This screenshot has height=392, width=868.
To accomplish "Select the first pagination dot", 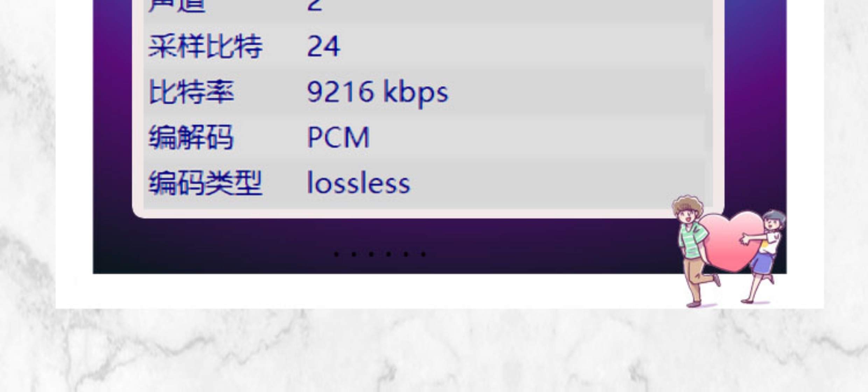I will pyautogui.click(x=336, y=254).
